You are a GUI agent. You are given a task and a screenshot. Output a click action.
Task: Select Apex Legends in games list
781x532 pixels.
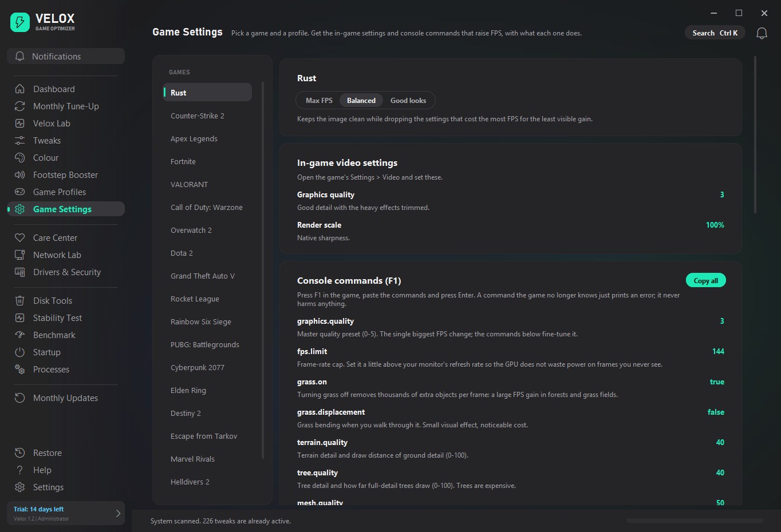pyautogui.click(x=208, y=138)
